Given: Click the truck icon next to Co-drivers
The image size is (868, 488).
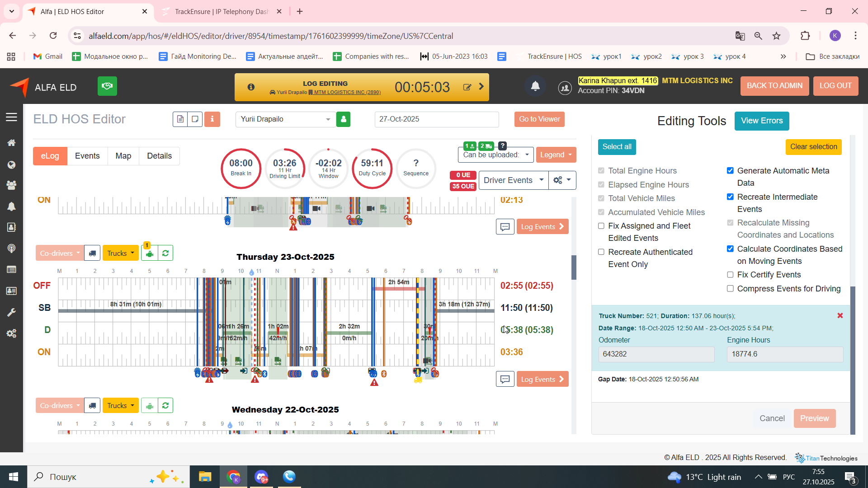Looking at the screenshot, I should point(92,253).
